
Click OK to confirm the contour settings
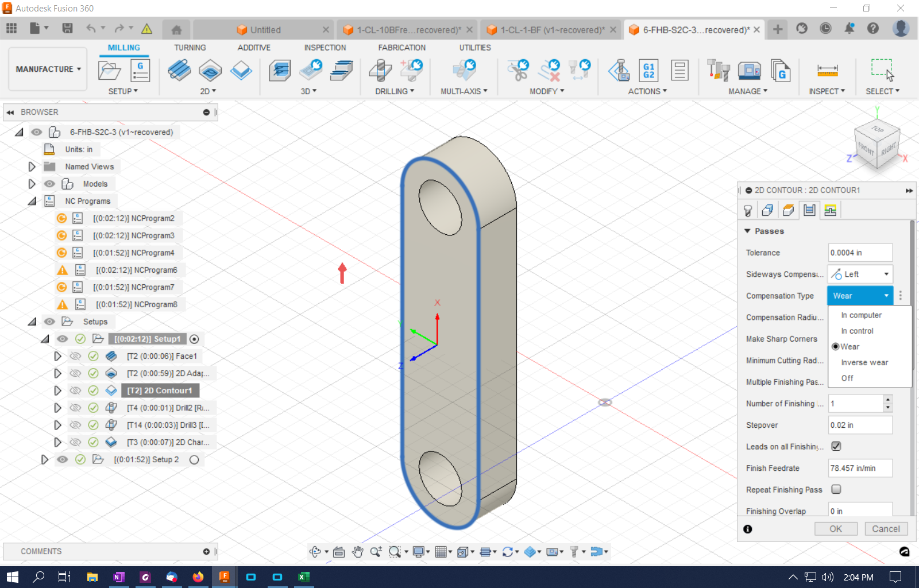[836, 528]
